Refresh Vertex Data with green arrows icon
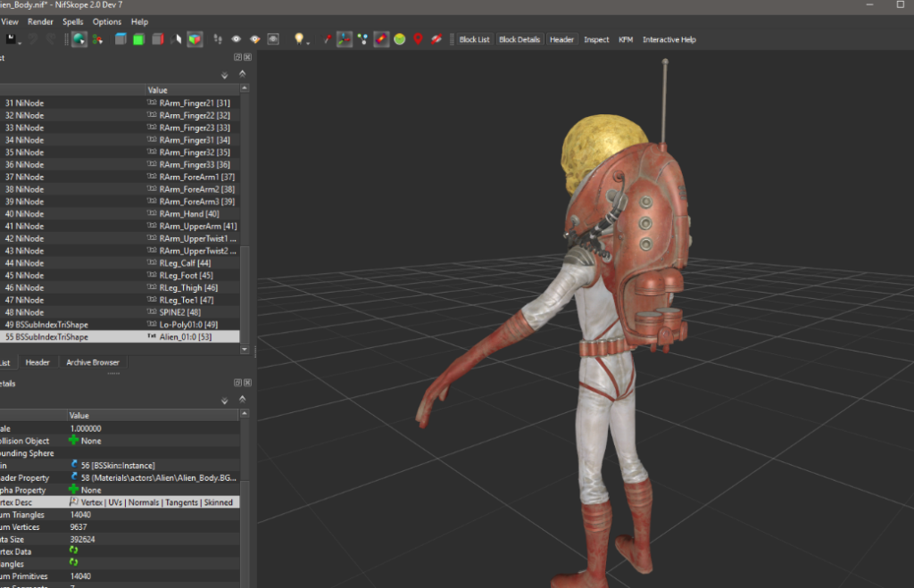The width and height of the screenshot is (914, 588). tap(74, 551)
